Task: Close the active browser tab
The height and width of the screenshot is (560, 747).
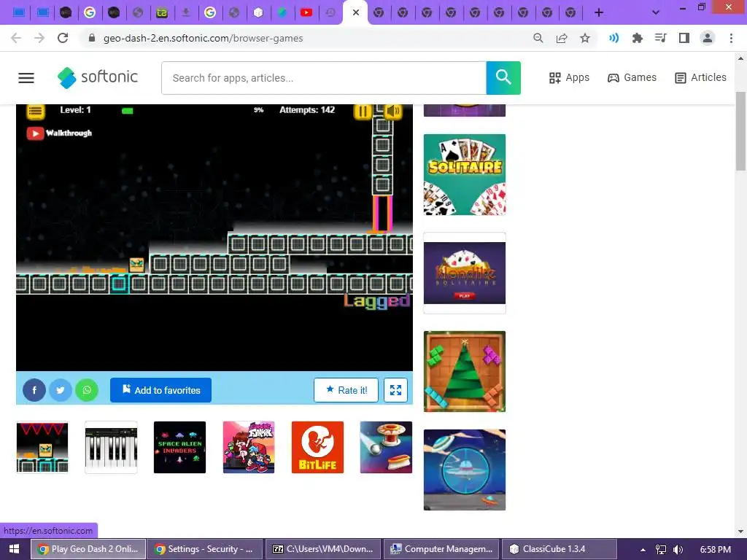Action: tap(355, 13)
